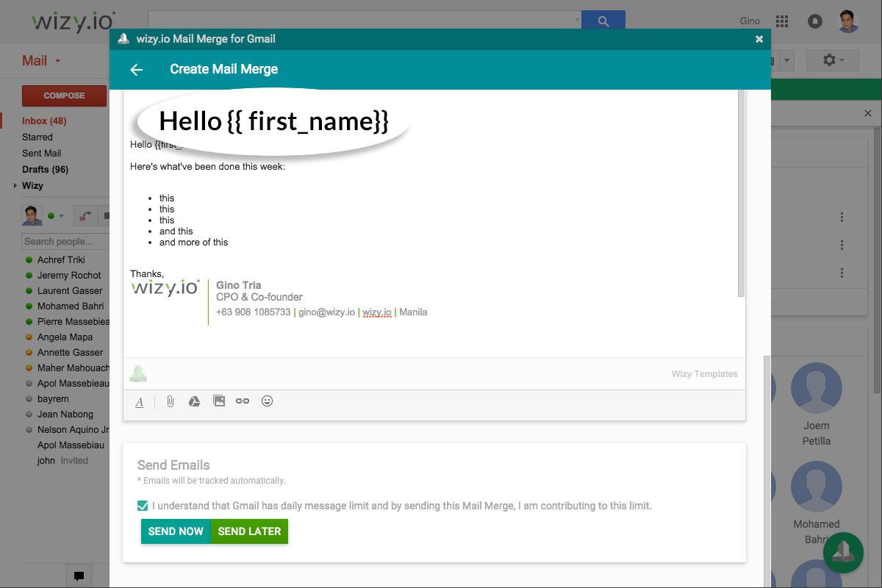Open the account profile picture menu

click(x=849, y=21)
